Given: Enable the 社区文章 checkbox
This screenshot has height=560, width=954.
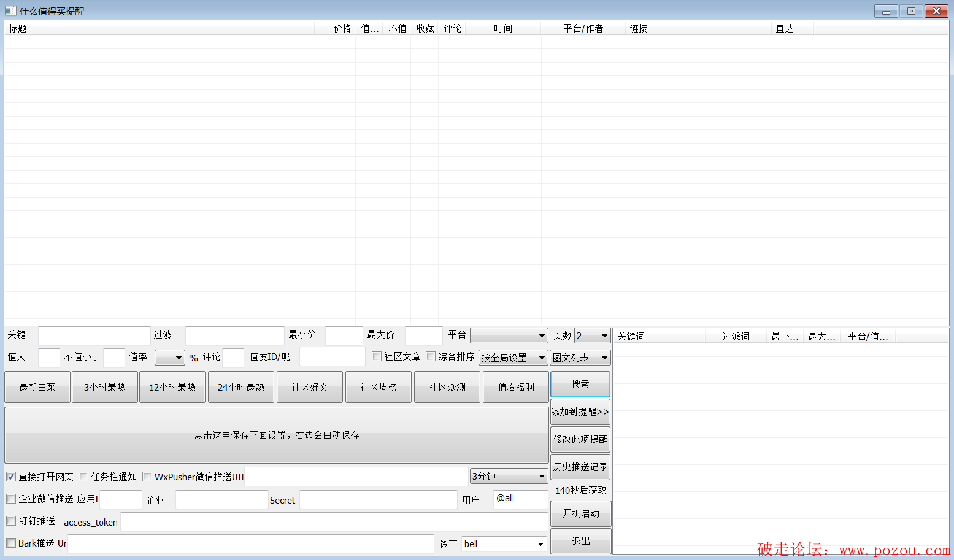Looking at the screenshot, I should click(x=377, y=356).
